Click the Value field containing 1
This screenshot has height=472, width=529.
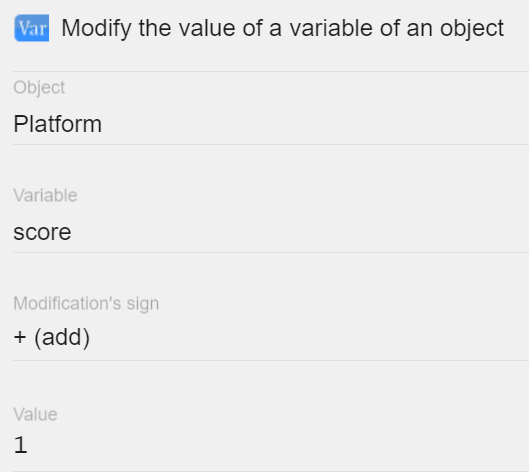[x=271, y=445]
